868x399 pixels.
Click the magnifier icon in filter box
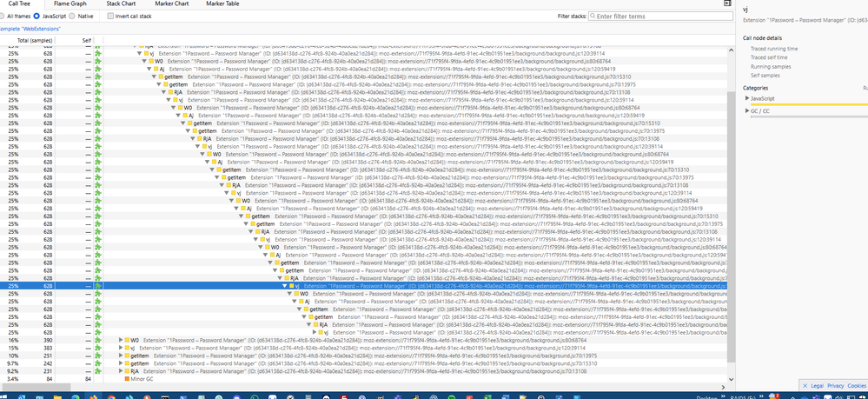tap(593, 16)
